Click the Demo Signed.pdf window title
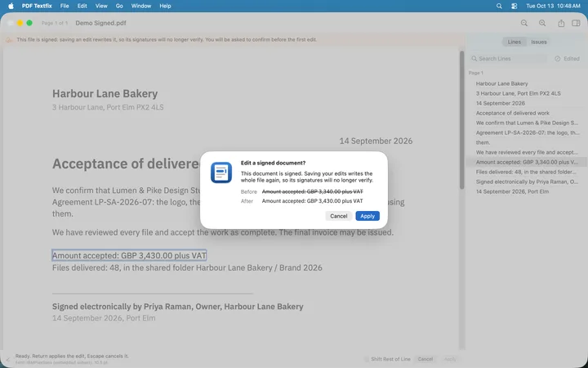Viewport: 588px width, 368px height. coord(101,23)
